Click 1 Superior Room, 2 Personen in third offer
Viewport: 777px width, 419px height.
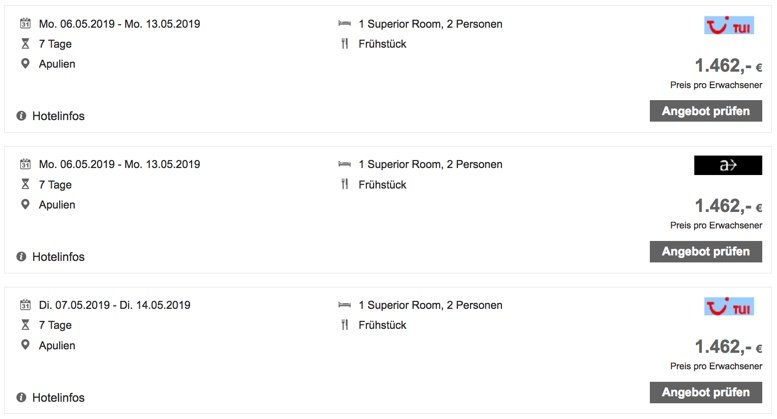pos(432,305)
